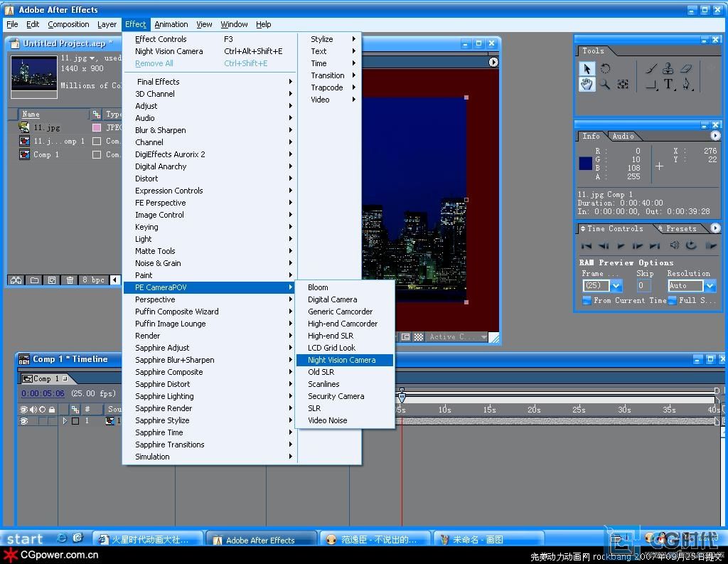The width and height of the screenshot is (728, 564).
Task: Step forward one frame in Time Controls
Action: pyautogui.click(x=638, y=246)
